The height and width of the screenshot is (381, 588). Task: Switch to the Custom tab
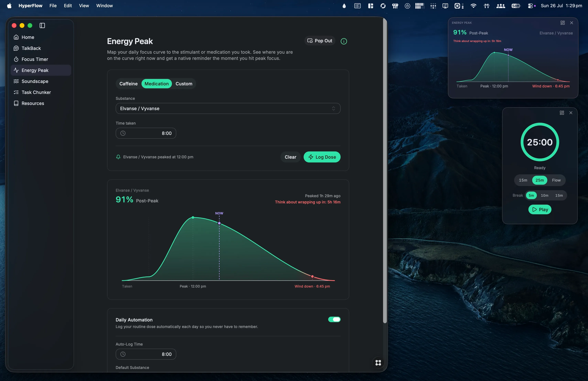184,84
